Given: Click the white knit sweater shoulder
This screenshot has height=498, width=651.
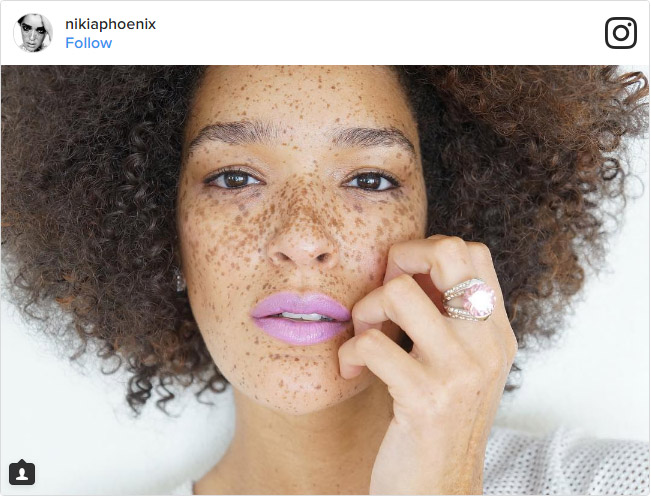Looking at the screenshot, I should coord(567,463).
